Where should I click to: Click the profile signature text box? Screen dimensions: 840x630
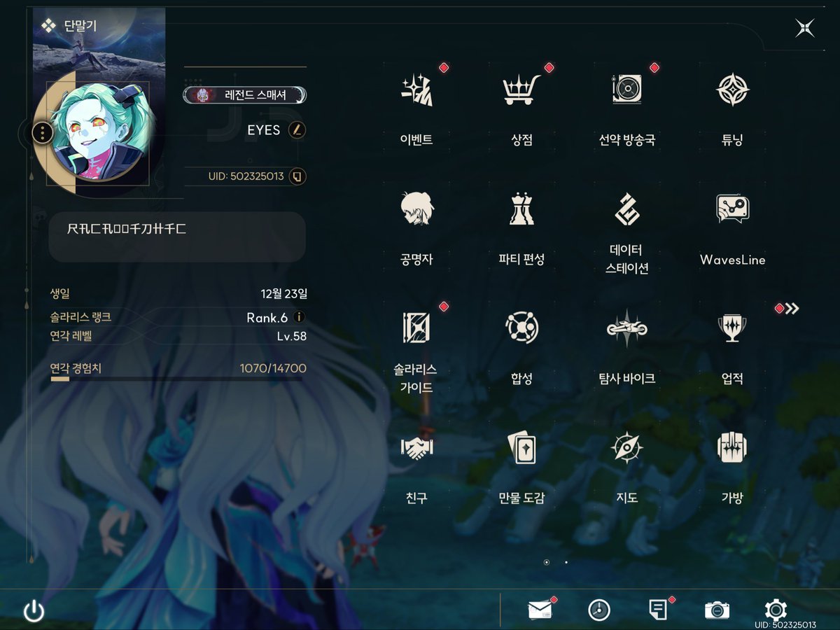[x=177, y=237]
